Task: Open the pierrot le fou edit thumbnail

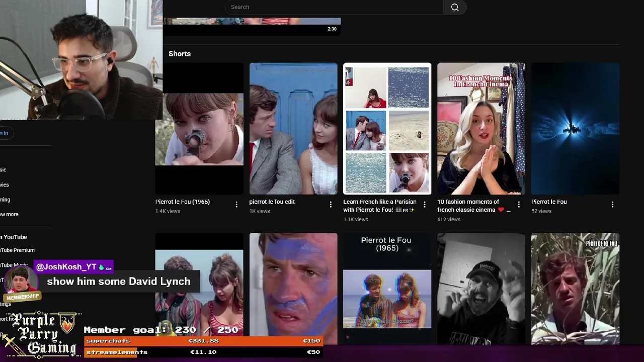Action: [293, 129]
